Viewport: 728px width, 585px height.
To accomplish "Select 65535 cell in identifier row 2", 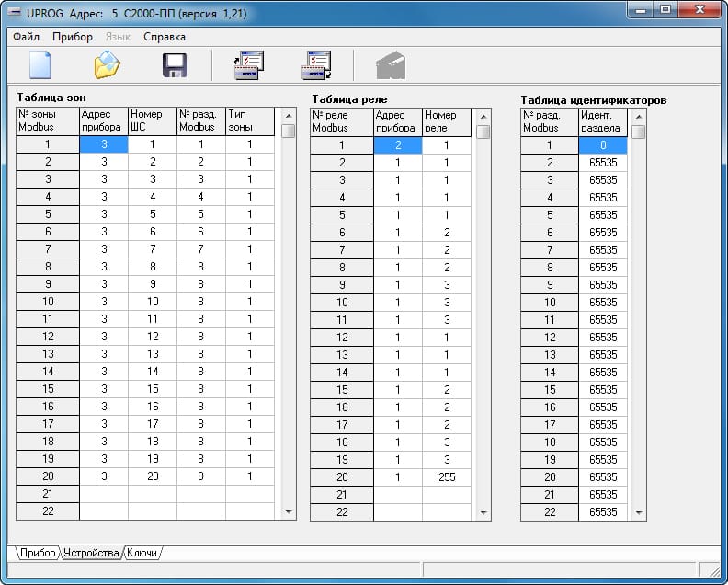I will tap(603, 163).
